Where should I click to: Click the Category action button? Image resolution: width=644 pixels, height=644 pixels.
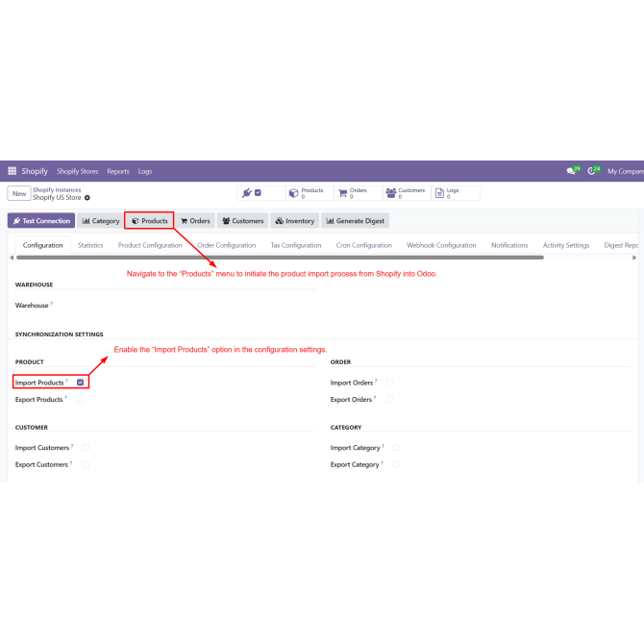click(100, 220)
